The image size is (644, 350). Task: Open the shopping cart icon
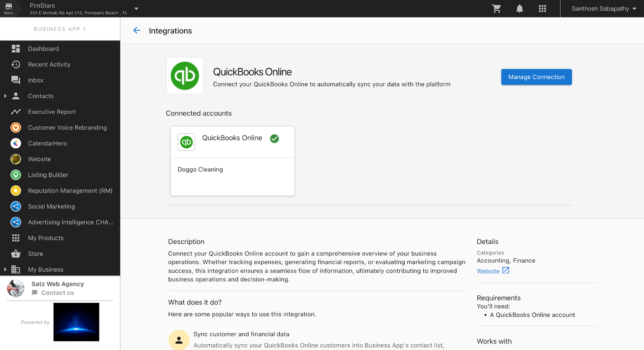497,8
